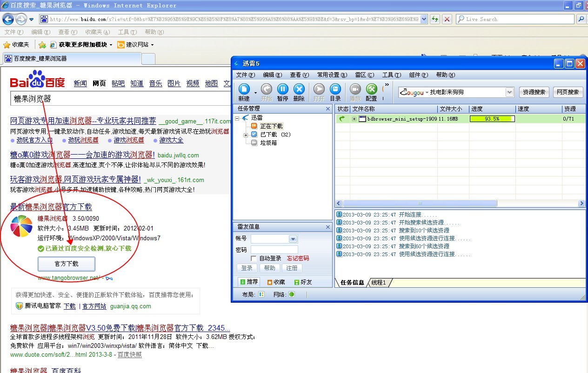
Task: Click the colorful 糖果浏览器 app icon
Action: [x=22, y=226]
